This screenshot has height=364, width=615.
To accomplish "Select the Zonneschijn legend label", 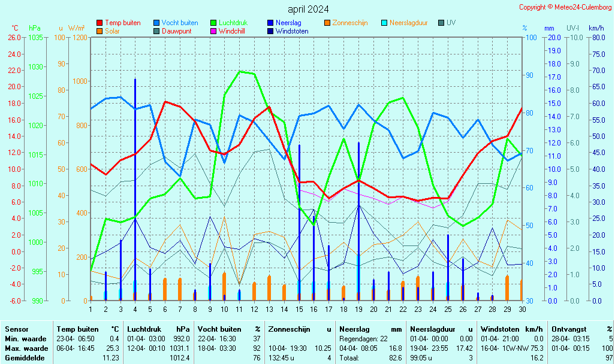I will 351,23.
